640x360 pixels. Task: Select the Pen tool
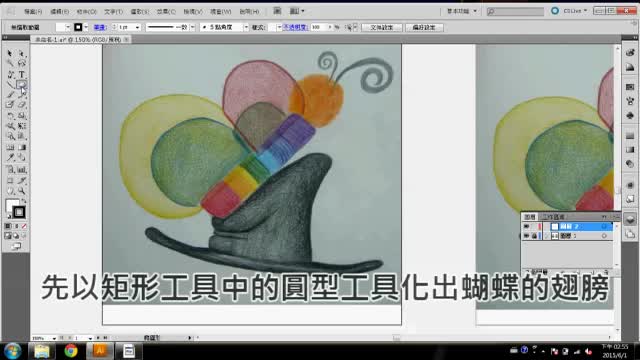tap(10, 74)
